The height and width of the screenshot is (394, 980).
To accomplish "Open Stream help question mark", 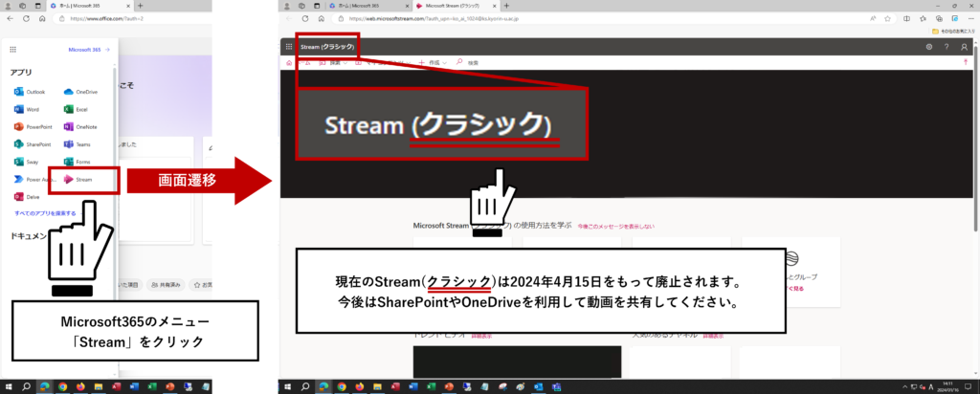I will [x=947, y=47].
